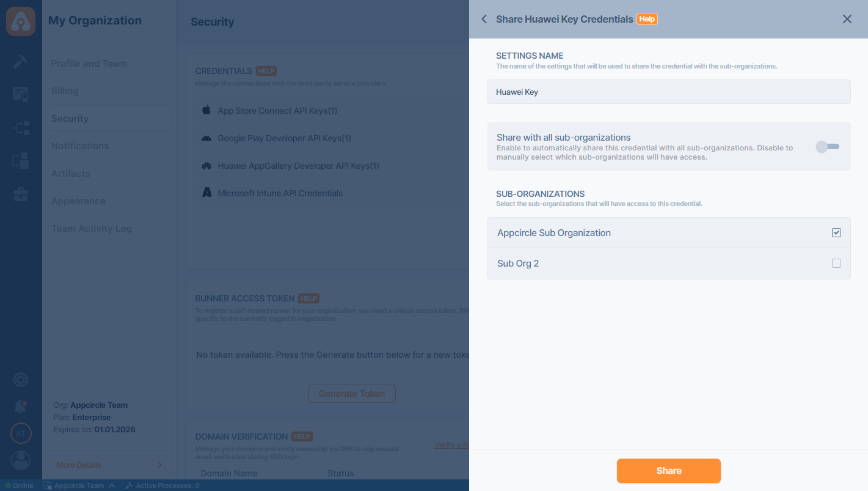
Task: Toggle Share with all sub-organizations switch
Action: pos(828,147)
